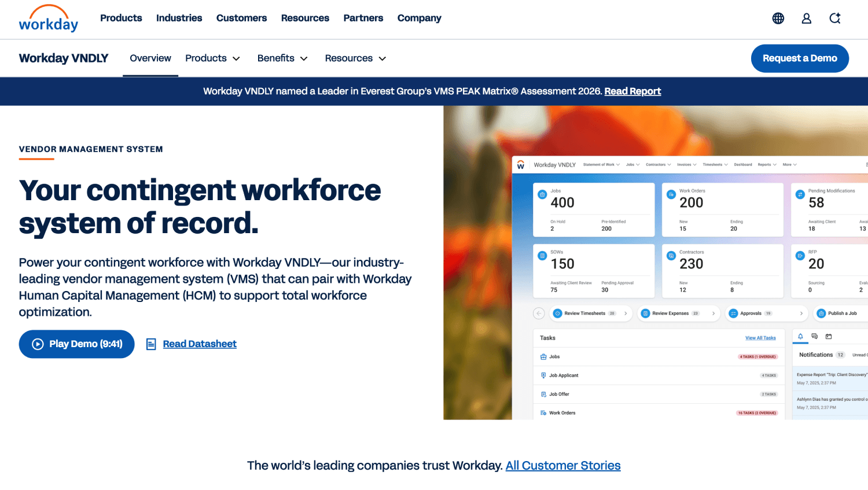The height and width of the screenshot is (490, 868).
Task: Click the Review Timesheets chip label
Action: coord(585,314)
